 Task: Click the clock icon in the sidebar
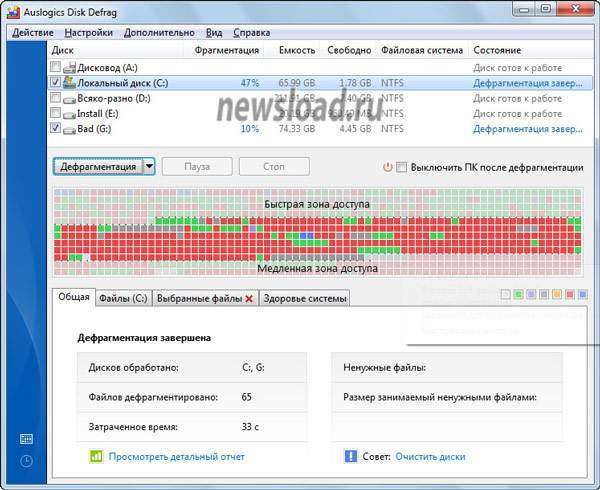coord(26,461)
